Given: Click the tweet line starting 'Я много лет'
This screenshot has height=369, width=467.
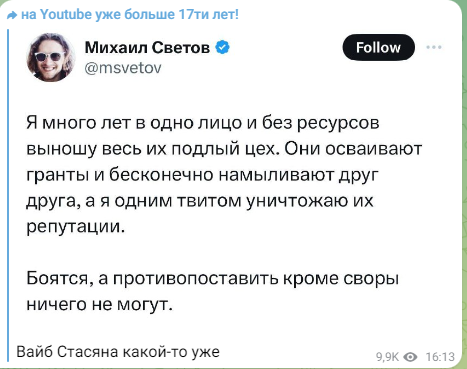Looking at the screenshot, I should coord(203,123).
